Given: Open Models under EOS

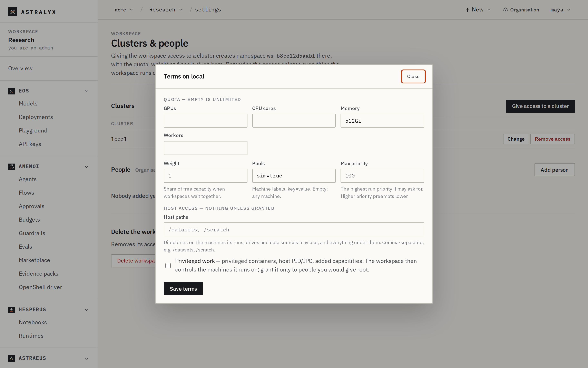Looking at the screenshot, I should click(x=28, y=104).
